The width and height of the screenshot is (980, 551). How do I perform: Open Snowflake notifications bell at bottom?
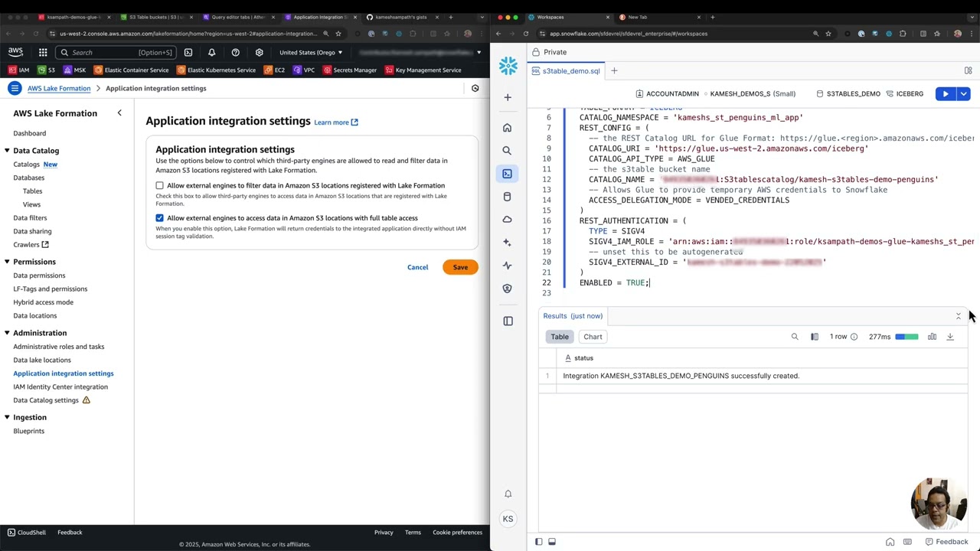click(508, 494)
